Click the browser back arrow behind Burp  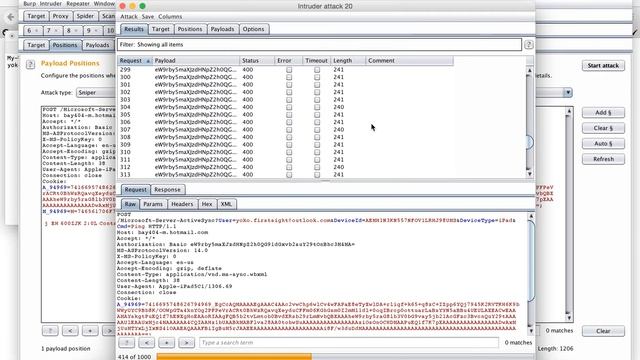[x=11, y=17]
